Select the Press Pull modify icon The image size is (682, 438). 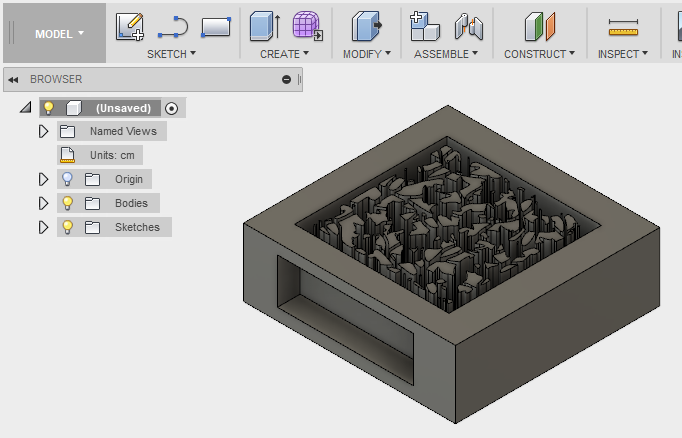pyautogui.click(x=366, y=27)
